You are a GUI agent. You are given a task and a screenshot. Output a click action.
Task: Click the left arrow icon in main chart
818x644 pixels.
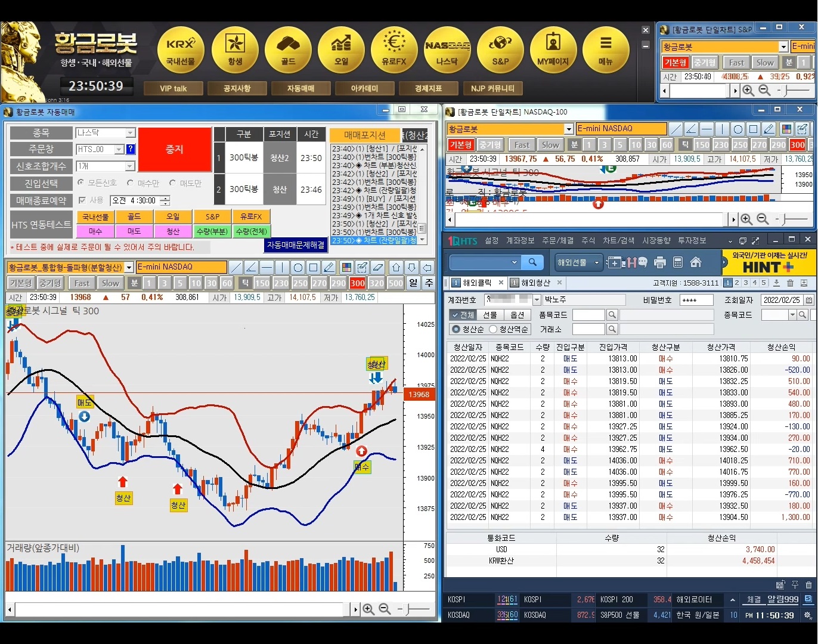[427, 267]
